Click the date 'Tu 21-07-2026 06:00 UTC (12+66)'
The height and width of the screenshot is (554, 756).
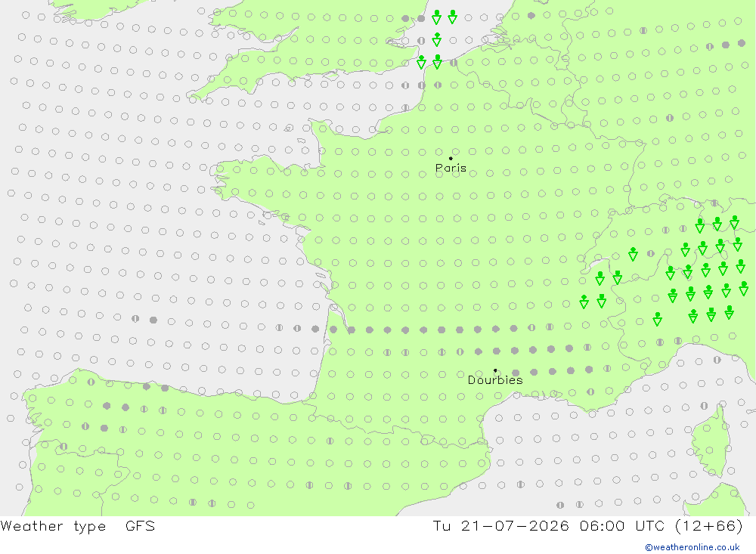coord(587,525)
